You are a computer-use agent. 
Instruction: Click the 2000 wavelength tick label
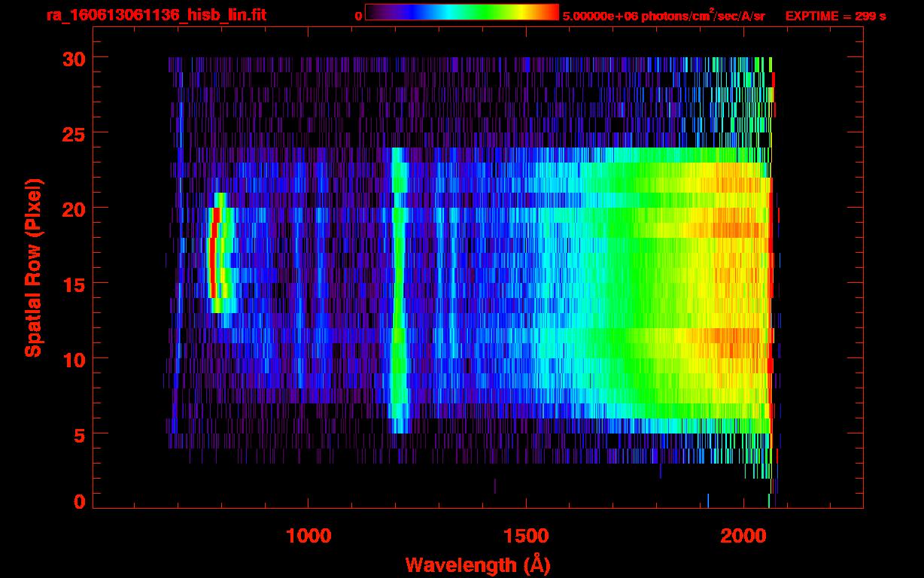(742, 536)
